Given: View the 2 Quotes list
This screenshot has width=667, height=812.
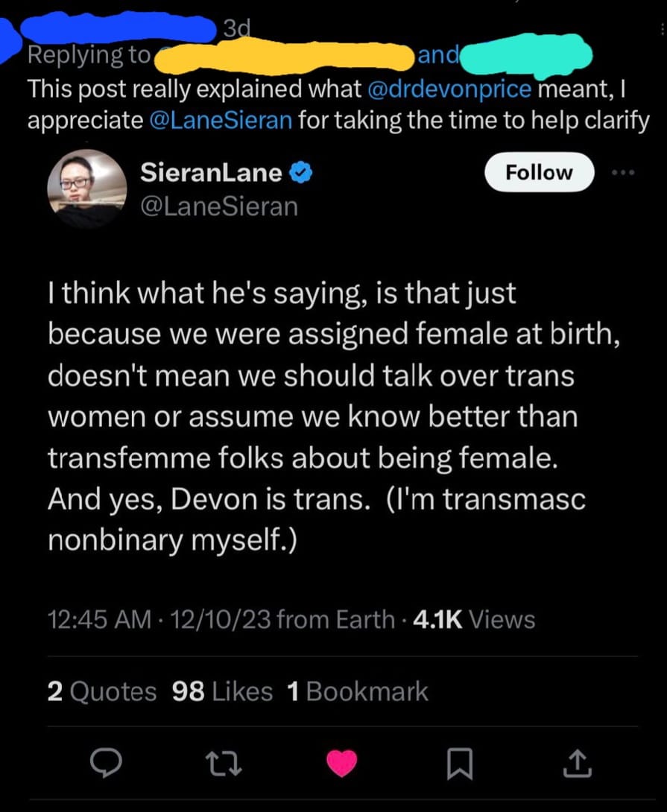Looking at the screenshot, I should pyautogui.click(x=101, y=692).
